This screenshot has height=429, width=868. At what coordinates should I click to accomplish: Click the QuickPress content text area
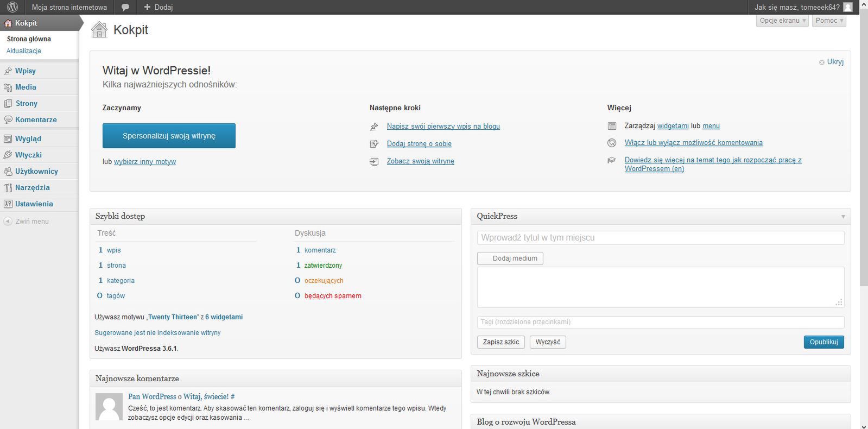point(661,287)
